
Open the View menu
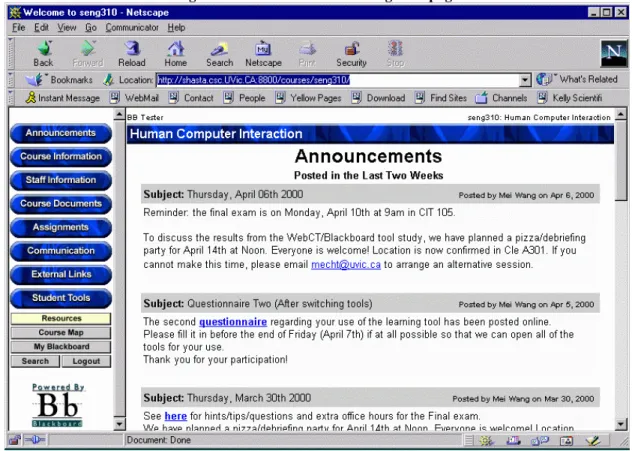[67, 27]
